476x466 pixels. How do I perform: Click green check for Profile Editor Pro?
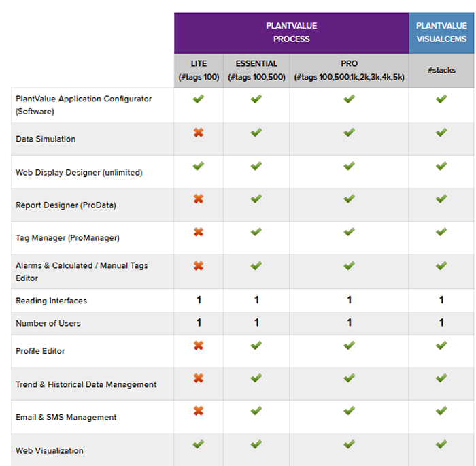(349, 346)
